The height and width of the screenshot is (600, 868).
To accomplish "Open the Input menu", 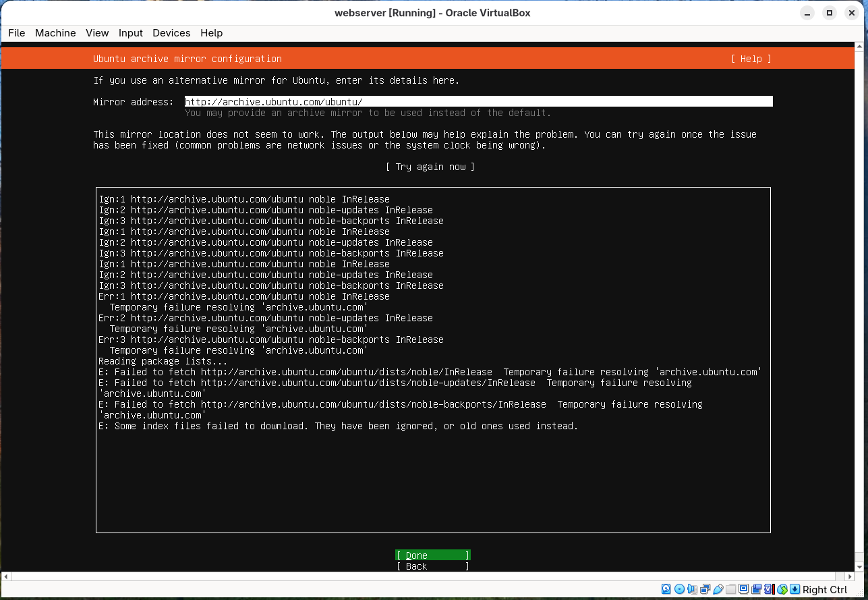I will click(130, 33).
